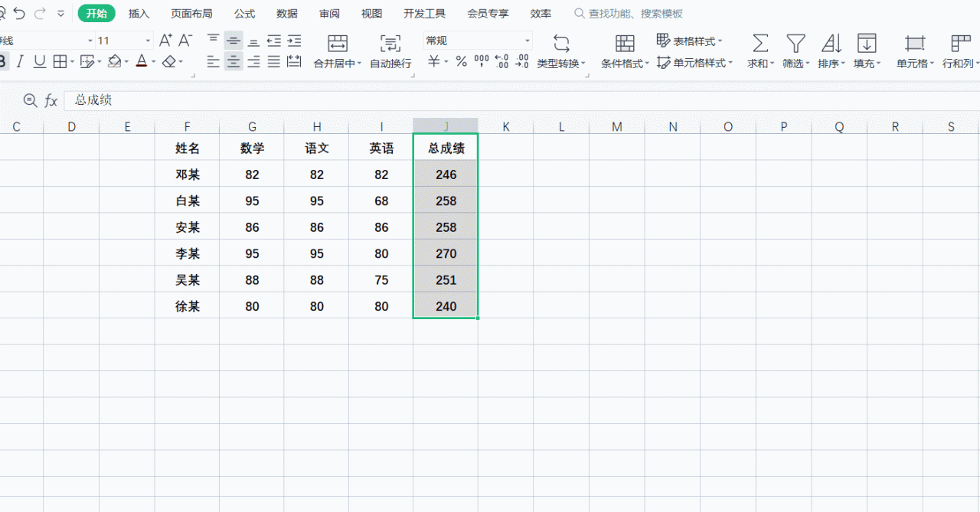The height and width of the screenshot is (512, 980).
Task: Increase the cell indent
Action: (294, 41)
